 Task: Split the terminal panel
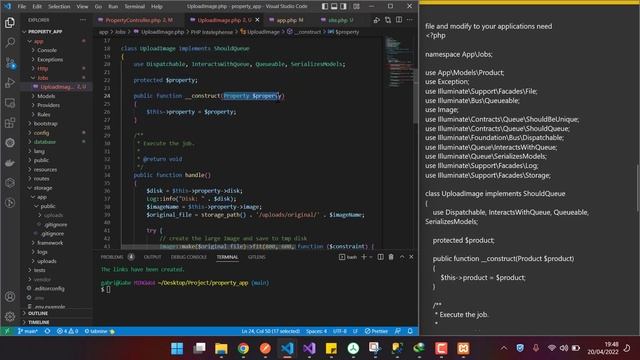pyautogui.click(x=380, y=257)
